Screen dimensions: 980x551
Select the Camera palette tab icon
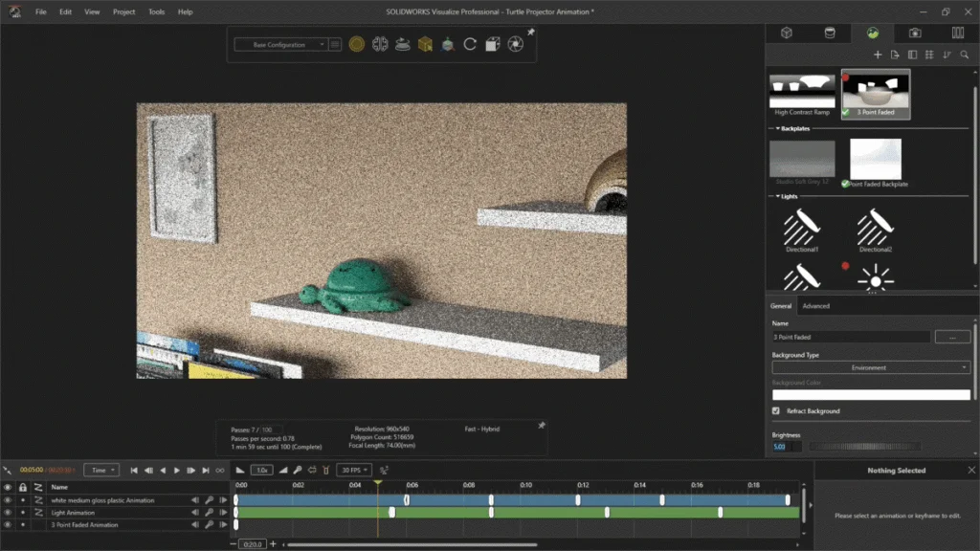tap(915, 33)
